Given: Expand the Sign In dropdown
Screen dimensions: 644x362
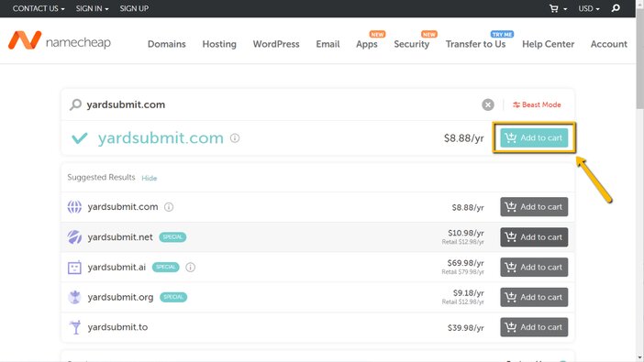Looking at the screenshot, I should [x=92, y=8].
